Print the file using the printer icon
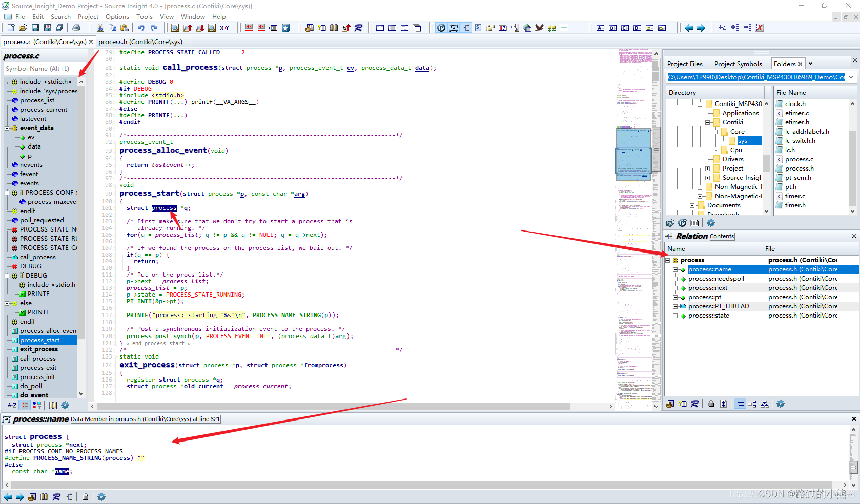 76,28
